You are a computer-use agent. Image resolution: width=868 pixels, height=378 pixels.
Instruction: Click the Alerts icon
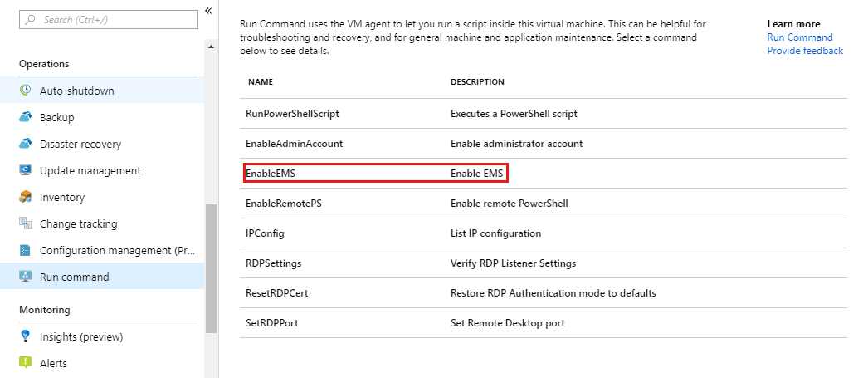tap(25, 363)
